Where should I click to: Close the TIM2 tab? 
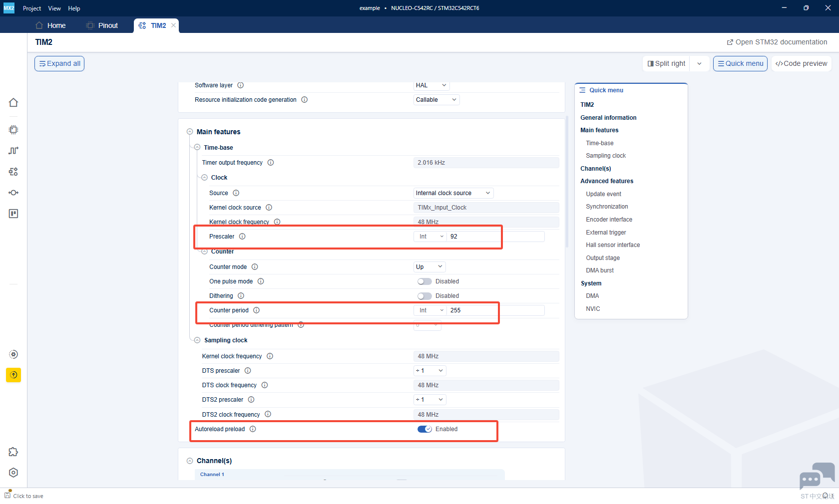tap(173, 25)
